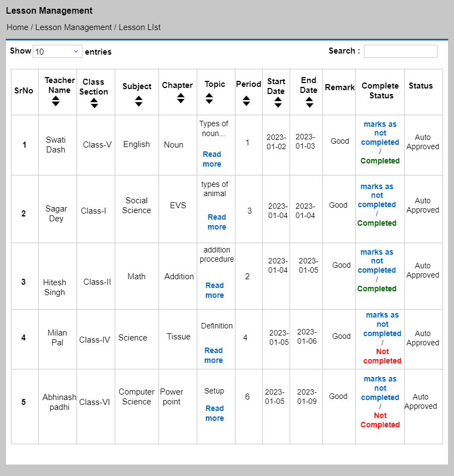Select Power point chapter cell
This screenshot has width=454, height=476.
point(172,396)
